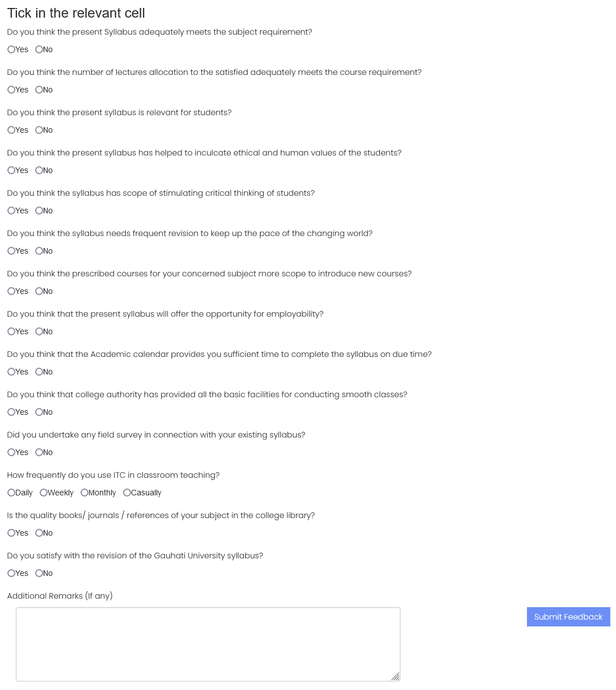Select Yes for Academic calendar sufficient time
Image resolution: width=616 pixels, height=690 pixels.
point(11,372)
